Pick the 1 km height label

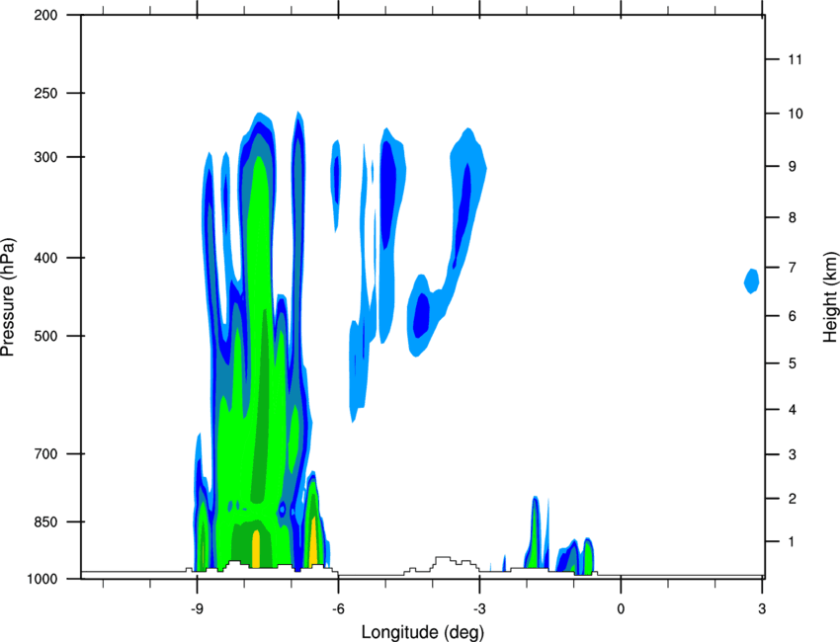792,542
